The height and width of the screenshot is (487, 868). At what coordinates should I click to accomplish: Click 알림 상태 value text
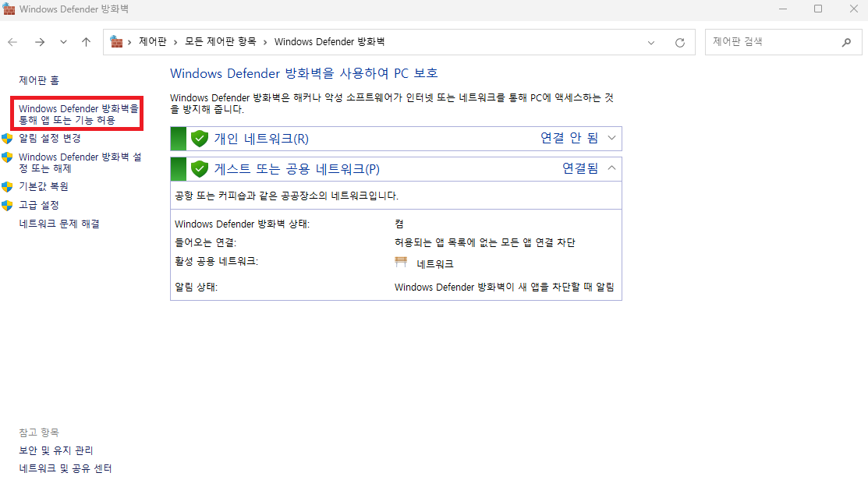click(x=505, y=287)
